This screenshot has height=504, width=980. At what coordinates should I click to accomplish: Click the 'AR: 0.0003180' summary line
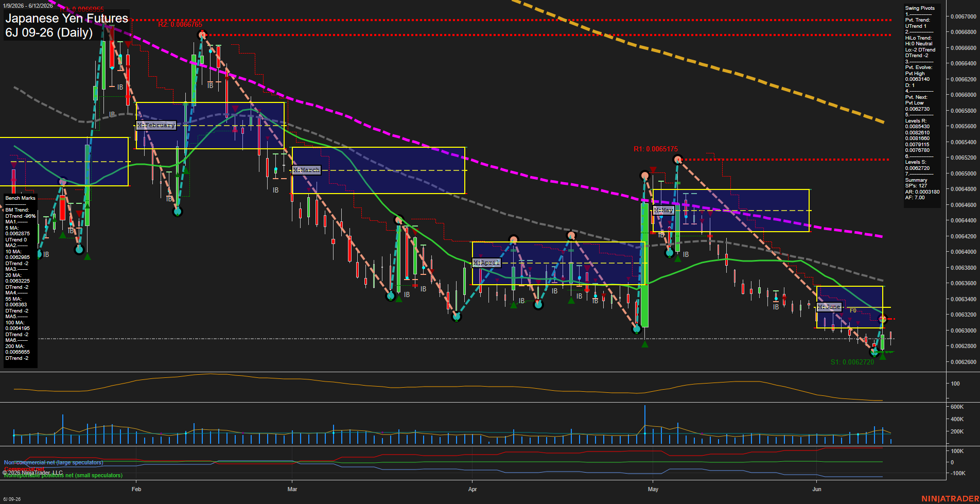point(922,192)
